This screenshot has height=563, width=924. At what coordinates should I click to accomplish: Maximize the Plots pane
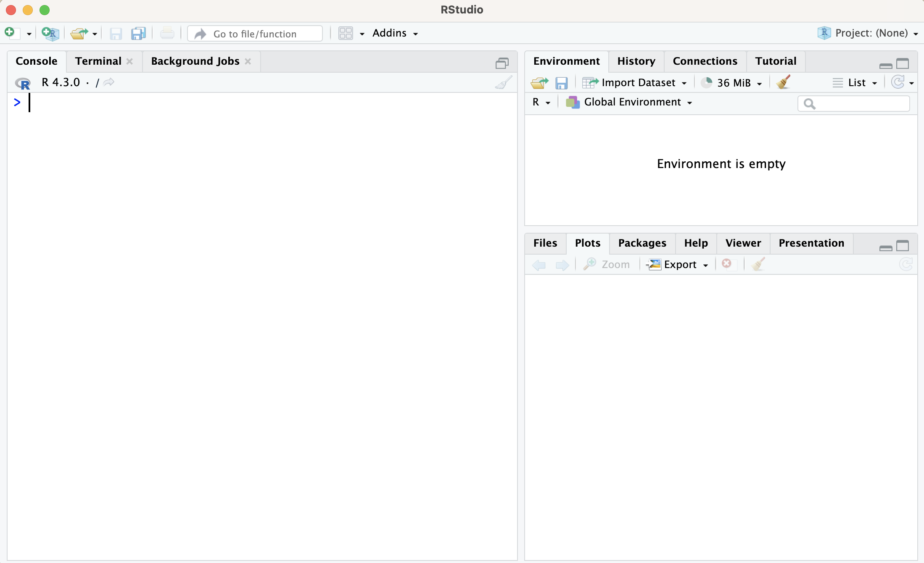click(903, 246)
